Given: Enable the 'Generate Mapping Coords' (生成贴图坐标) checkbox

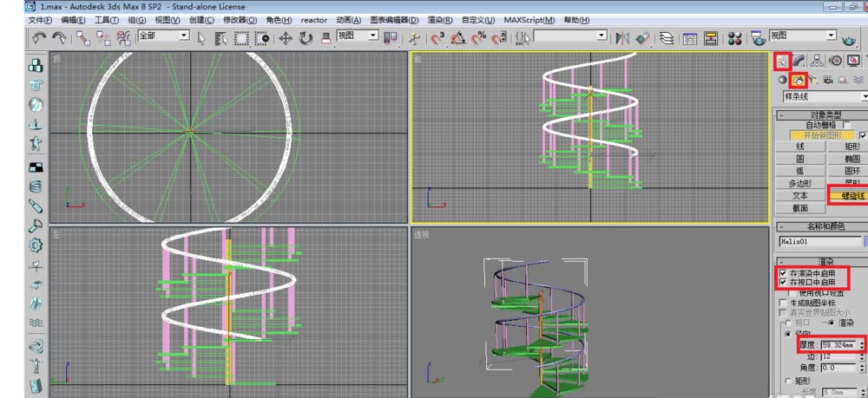Looking at the screenshot, I should (x=783, y=303).
